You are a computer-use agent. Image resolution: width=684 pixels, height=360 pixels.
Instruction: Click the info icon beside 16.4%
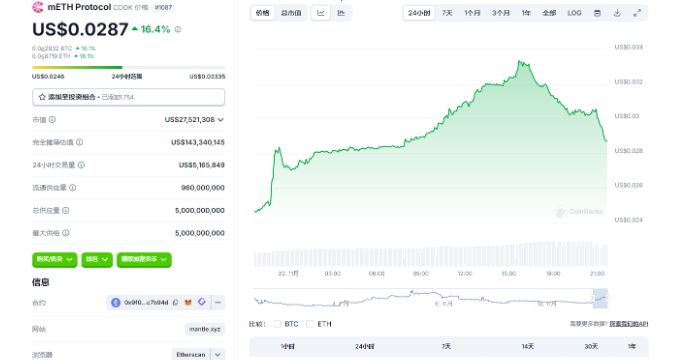click(178, 30)
